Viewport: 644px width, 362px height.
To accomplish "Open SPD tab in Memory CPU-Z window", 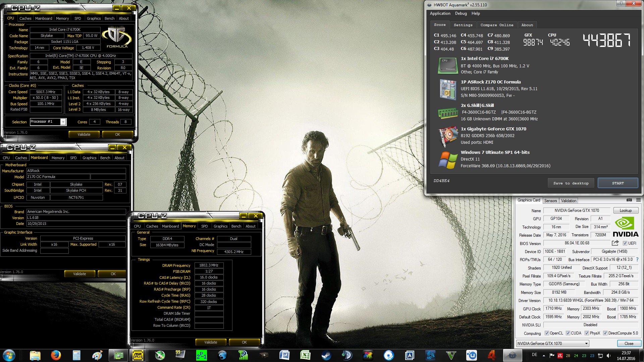I will [204, 226].
